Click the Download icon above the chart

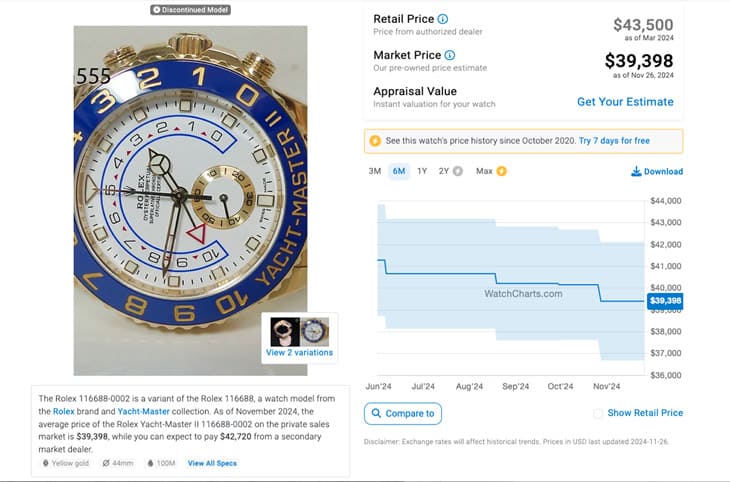click(x=636, y=171)
